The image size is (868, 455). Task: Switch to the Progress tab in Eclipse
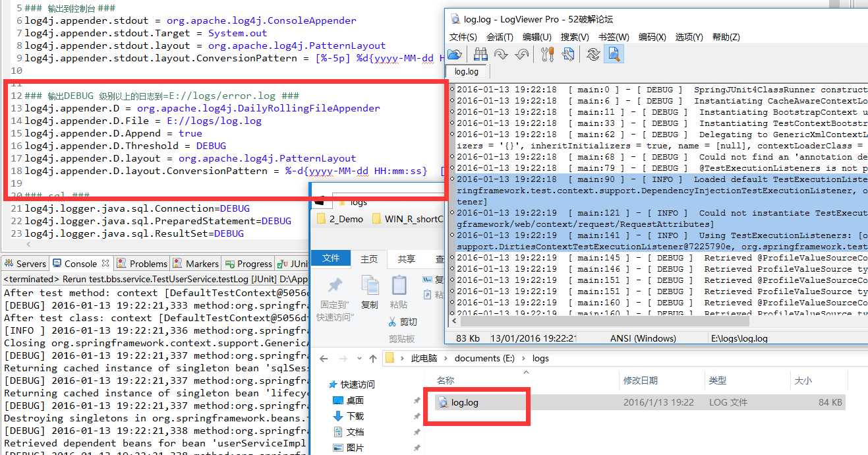click(x=248, y=263)
